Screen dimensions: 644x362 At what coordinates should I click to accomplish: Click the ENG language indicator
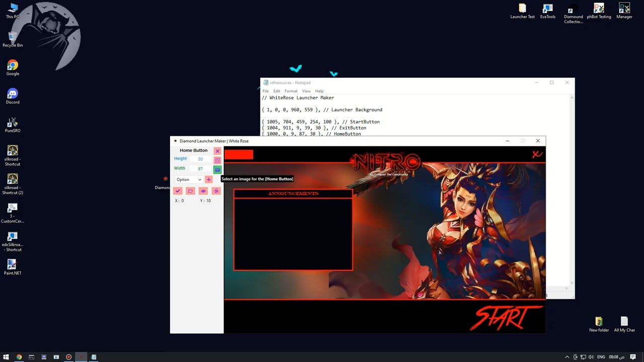click(x=601, y=357)
